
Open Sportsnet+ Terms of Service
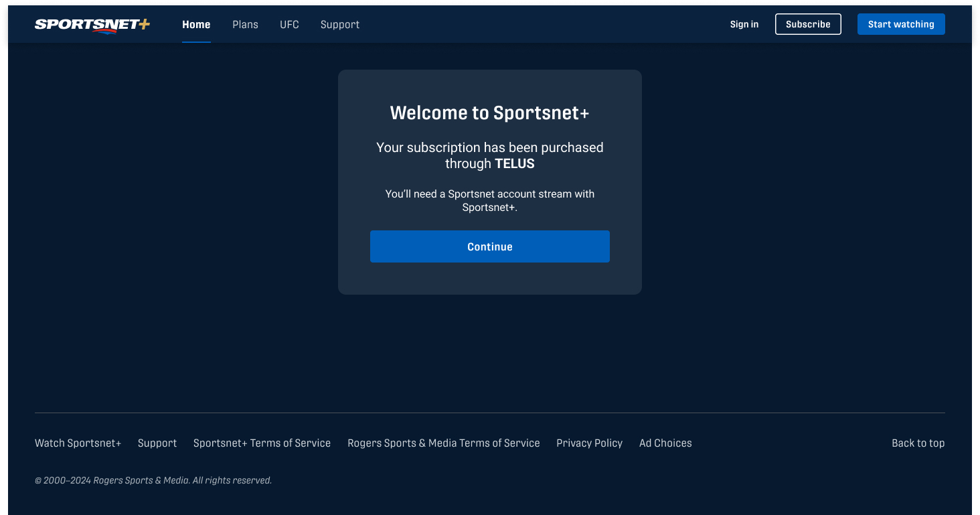[x=262, y=443]
